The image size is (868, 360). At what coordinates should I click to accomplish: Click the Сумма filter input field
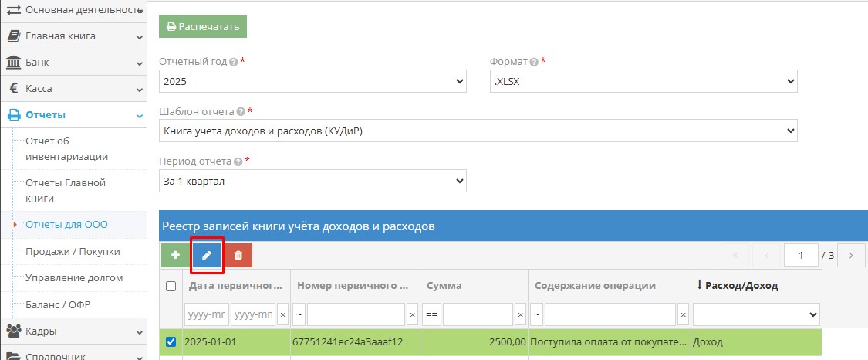point(478,314)
